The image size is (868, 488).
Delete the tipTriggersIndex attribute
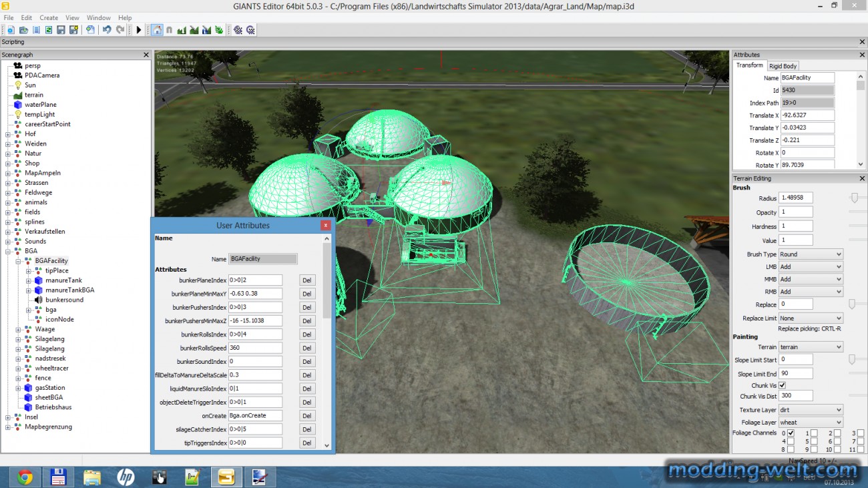coord(307,443)
